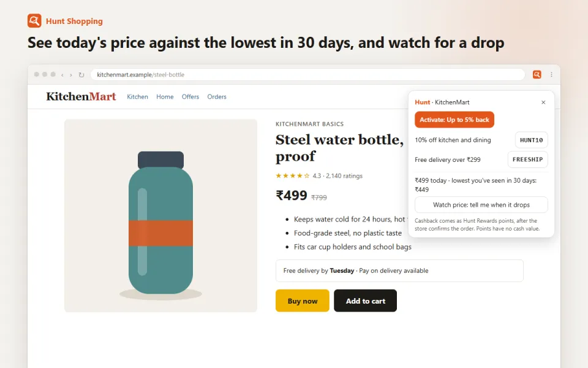
Task: Activate up to 5% back cashback
Action: (454, 120)
